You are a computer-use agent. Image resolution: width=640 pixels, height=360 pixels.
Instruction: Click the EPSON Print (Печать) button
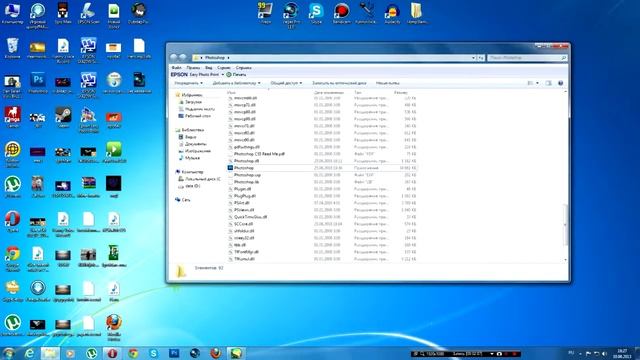tap(236, 75)
